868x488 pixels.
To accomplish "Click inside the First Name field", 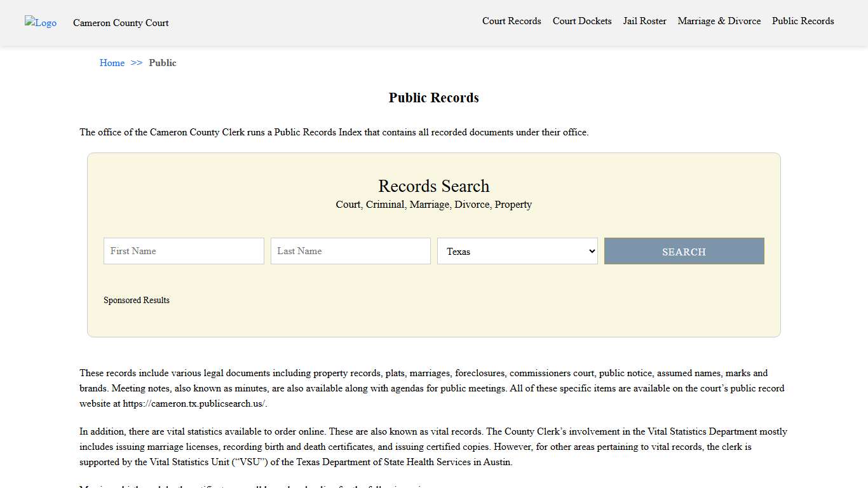I will tap(183, 251).
